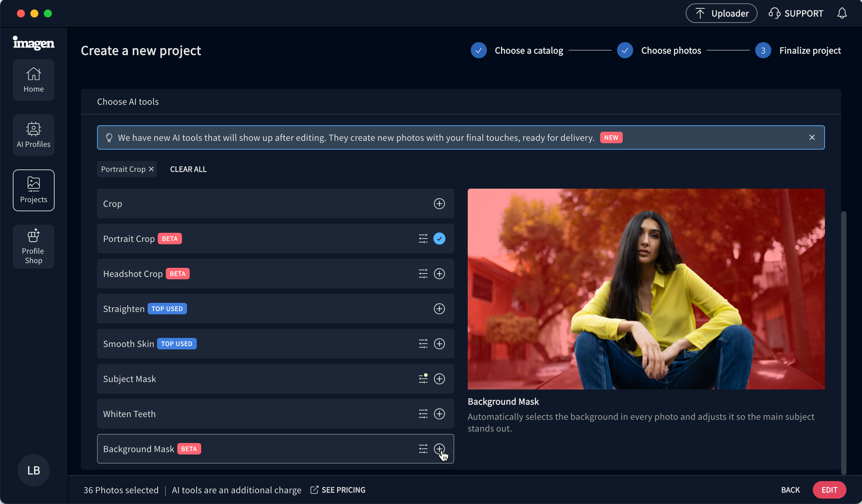
Task: Open the SEE PRICING link
Action: tap(338, 490)
